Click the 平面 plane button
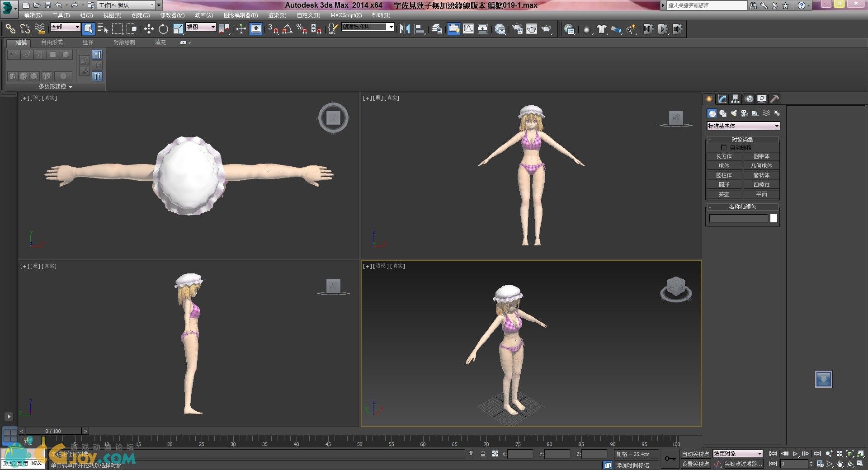 (x=761, y=194)
